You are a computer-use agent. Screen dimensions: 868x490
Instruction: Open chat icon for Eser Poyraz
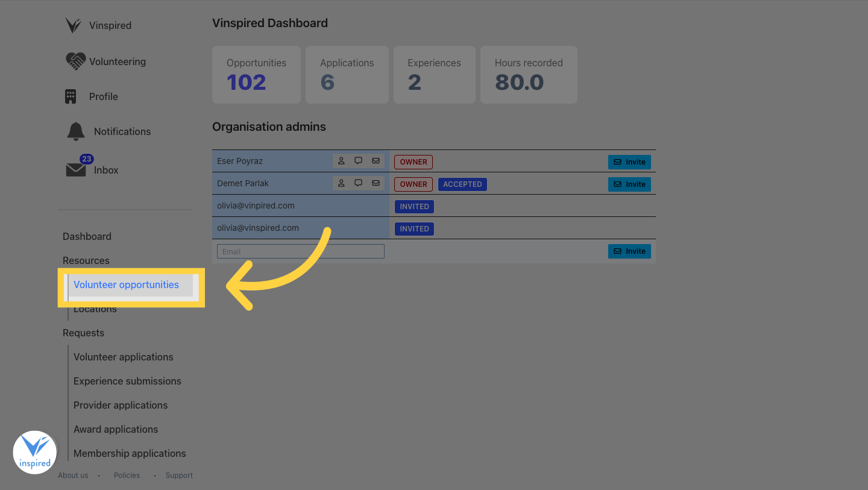(x=359, y=161)
